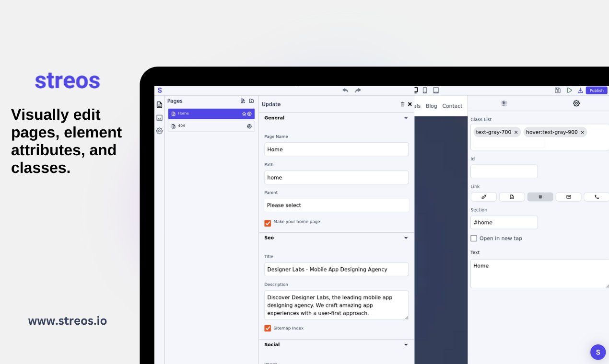Click the Id input field
The height and width of the screenshot is (364, 609).
pos(504,171)
